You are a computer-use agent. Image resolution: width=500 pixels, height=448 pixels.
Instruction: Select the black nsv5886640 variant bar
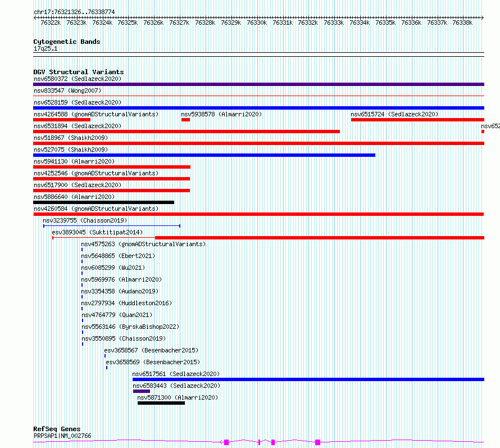103,202
